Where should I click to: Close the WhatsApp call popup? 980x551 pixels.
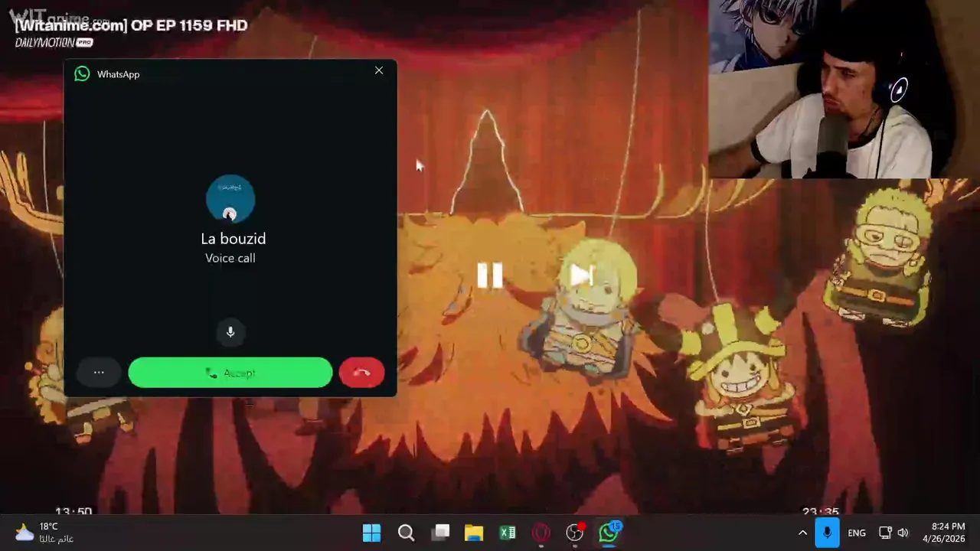tap(379, 70)
